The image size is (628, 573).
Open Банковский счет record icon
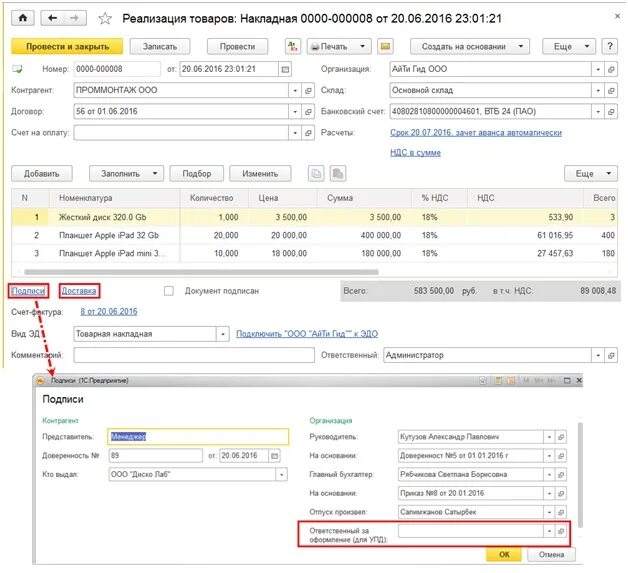(611, 112)
